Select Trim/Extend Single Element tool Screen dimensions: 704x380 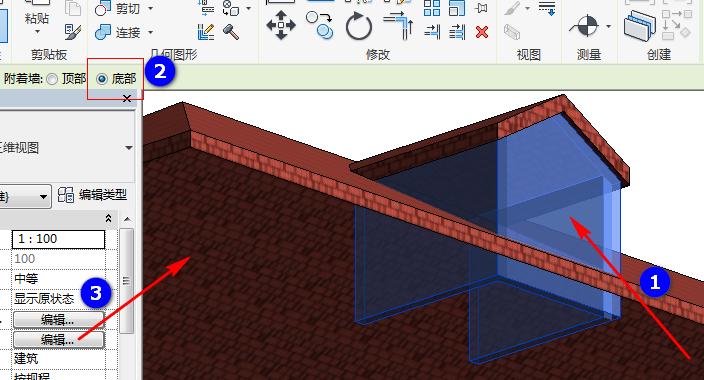[432, 32]
